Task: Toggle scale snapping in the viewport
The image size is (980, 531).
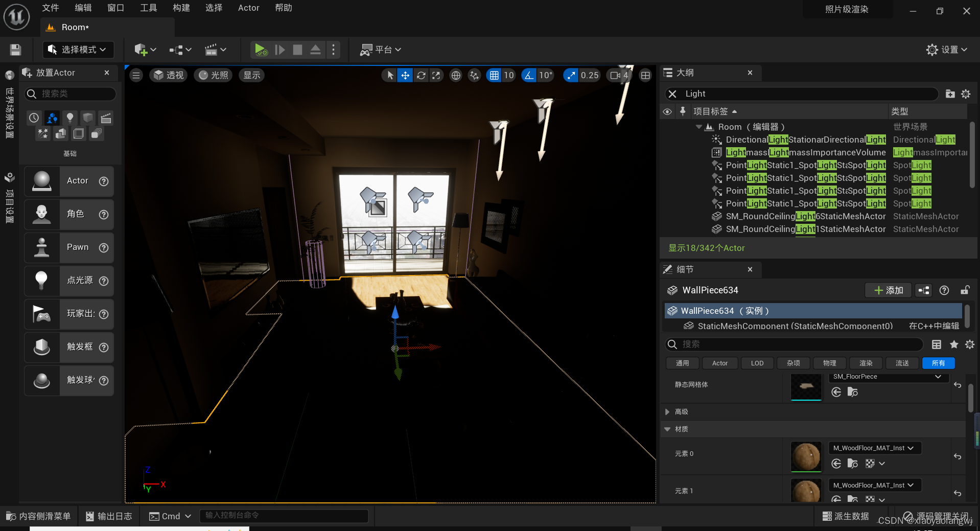Action: coord(571,76)
